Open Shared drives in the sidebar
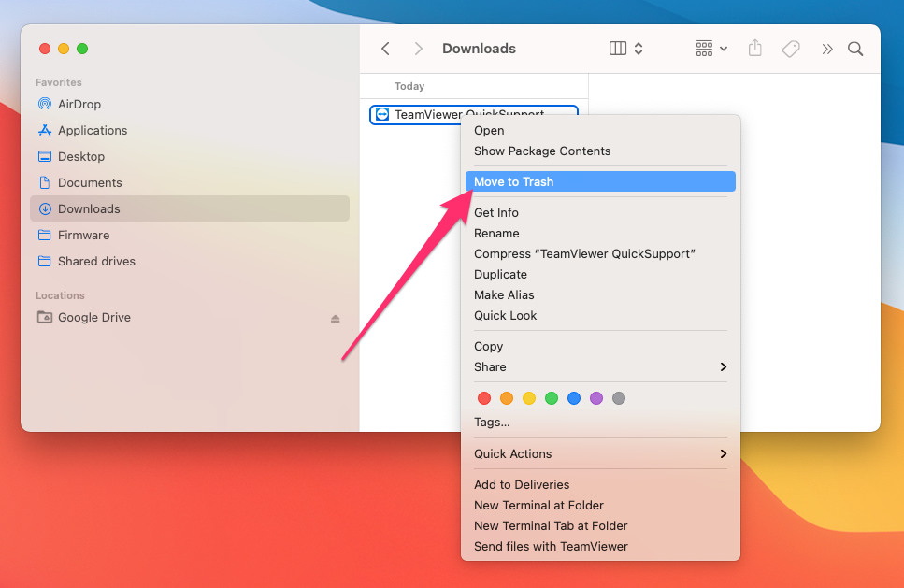 coord(189,261)
